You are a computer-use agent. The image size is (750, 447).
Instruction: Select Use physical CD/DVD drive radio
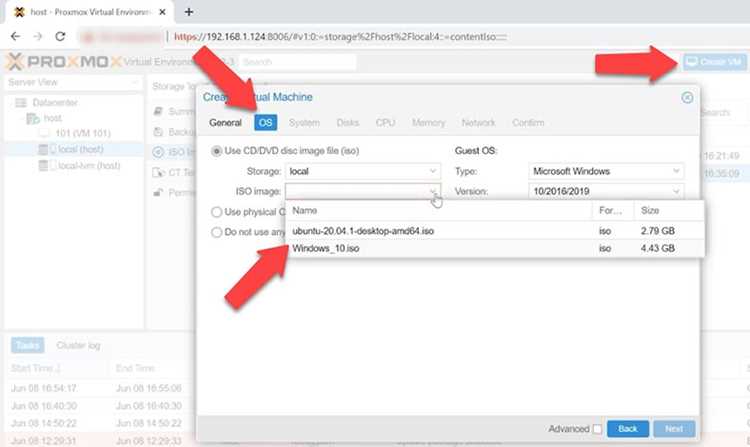pos(216,212)
